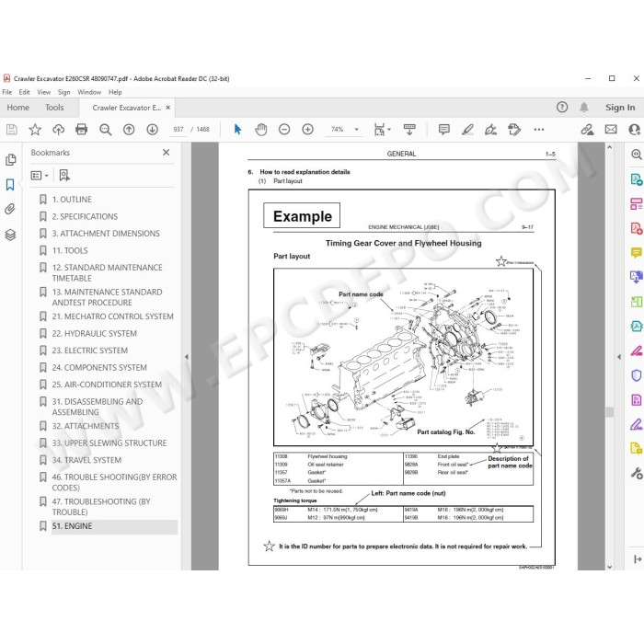644x644 pixels.
Task: Click the Save file icon
Action: [12, 130]
